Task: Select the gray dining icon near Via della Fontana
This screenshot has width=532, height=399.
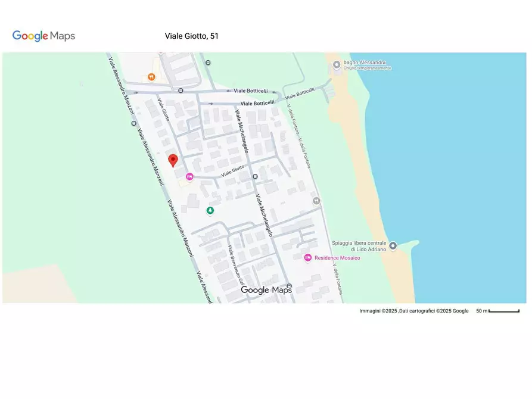Action: click(x=316, y=201)
